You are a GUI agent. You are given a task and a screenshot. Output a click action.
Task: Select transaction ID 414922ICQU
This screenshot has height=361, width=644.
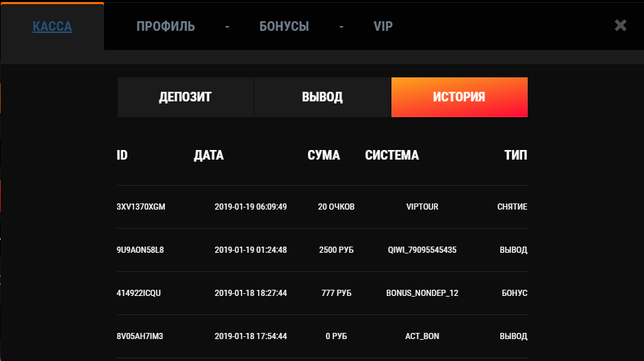click(139, 293)
